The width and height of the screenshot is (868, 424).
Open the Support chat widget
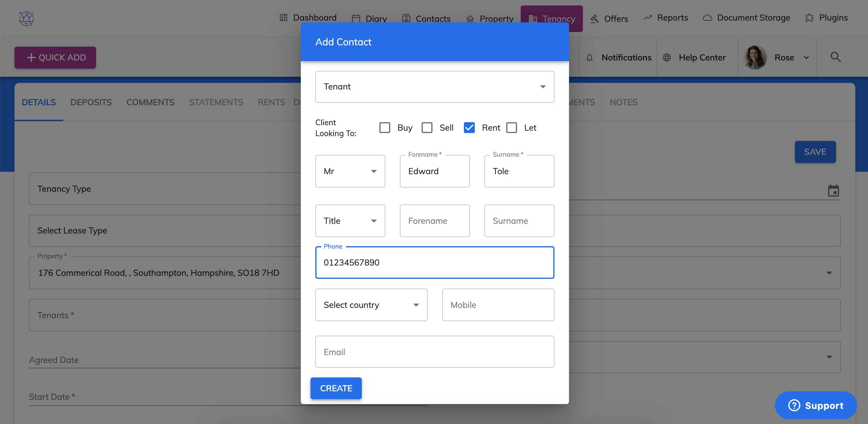point(815,405)
